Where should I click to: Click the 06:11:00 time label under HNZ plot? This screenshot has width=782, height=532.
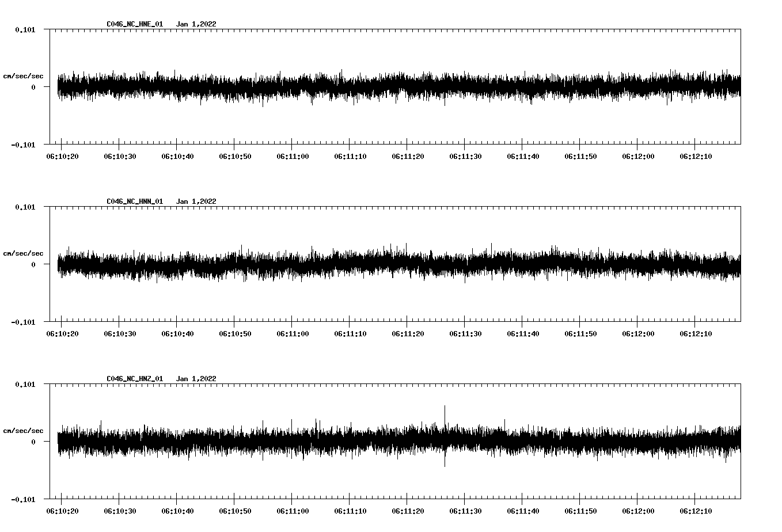293,511
